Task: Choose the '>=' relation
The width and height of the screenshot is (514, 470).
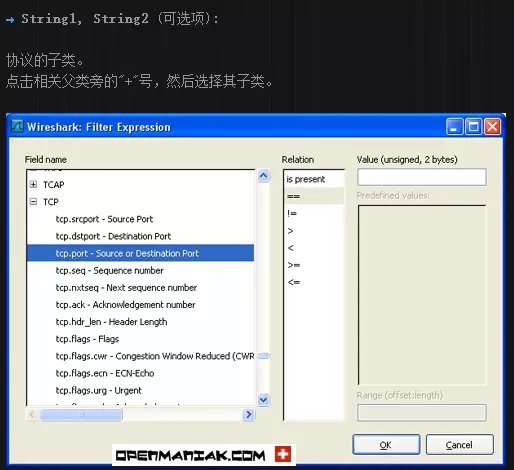Action: click(x=314, y=265)
